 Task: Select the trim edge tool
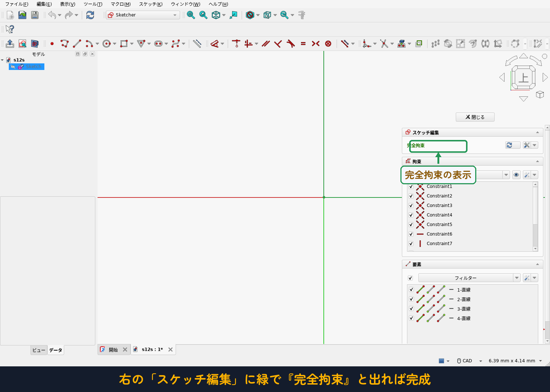pos(384,44)
